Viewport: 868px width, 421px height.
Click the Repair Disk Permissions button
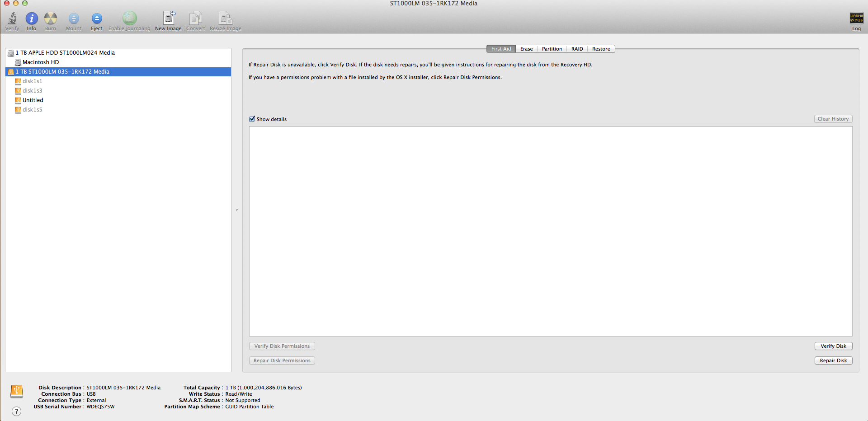[282, 360]
